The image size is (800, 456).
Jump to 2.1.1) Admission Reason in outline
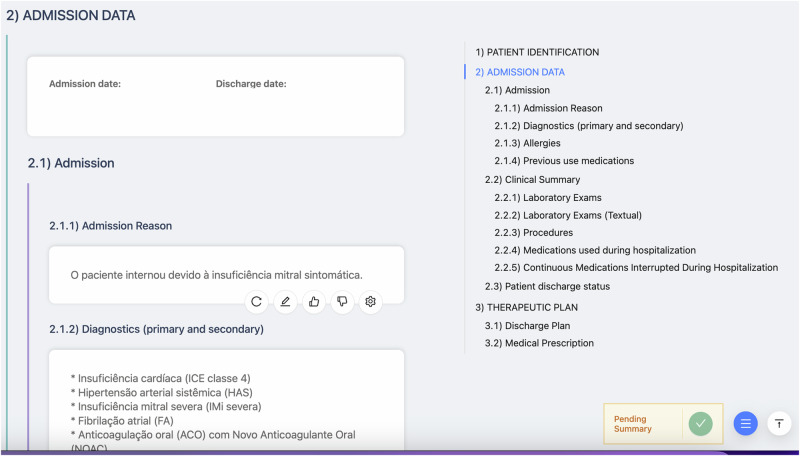[548, 108]
